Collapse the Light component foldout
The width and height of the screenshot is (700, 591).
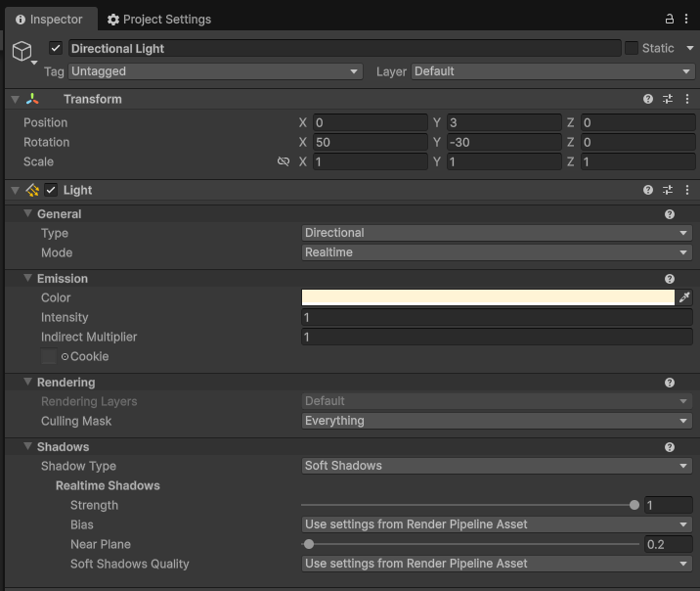16,190
